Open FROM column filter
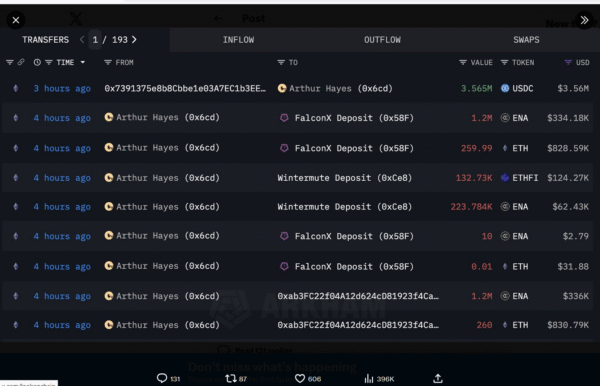 pos(108,62)
